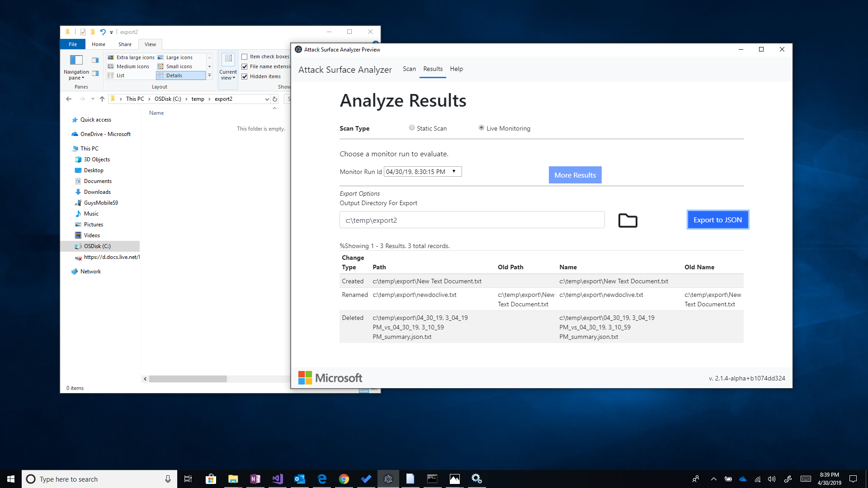Click the Undo icon in Quick Access toolbar
Image resolution: width=868 pixels, height=488 pixels.
click(102, 32)
